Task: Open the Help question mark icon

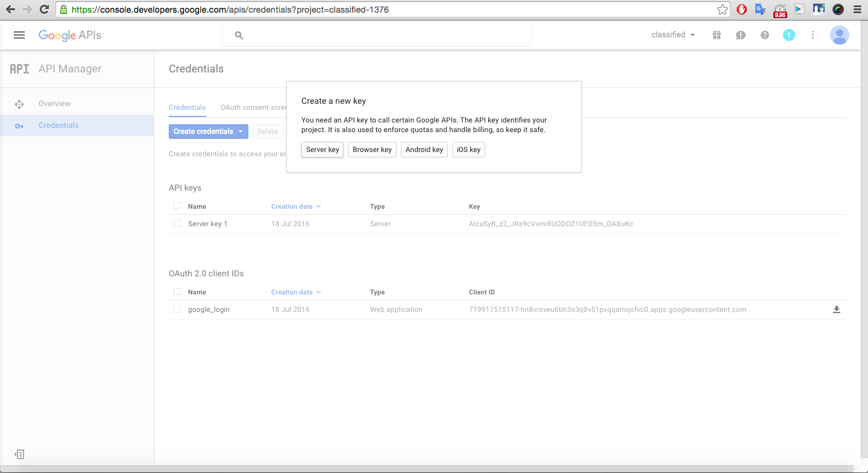Action: [765, 35]
